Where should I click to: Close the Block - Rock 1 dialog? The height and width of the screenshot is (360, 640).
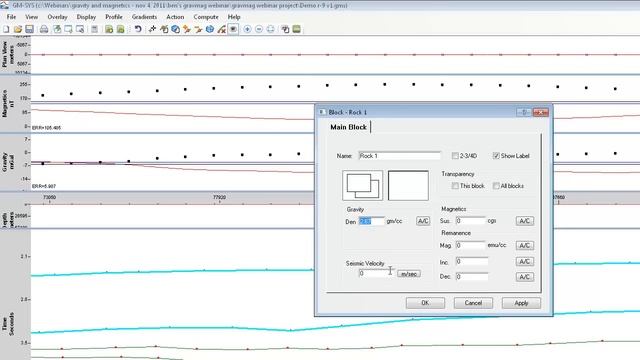[540, 112]
